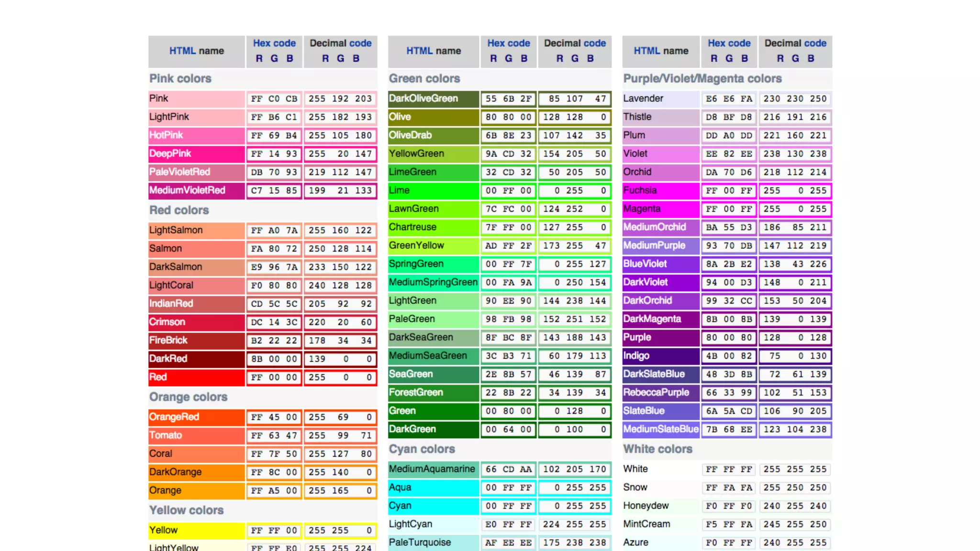
Task: Select the Yellow color swatch
Action: (x=196, y=530)
